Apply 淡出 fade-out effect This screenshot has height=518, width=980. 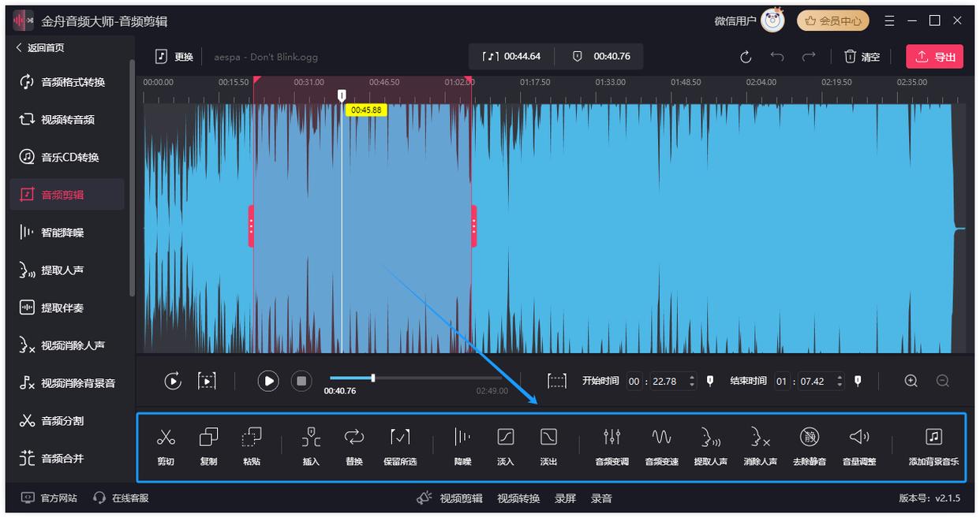coord(548,438)
